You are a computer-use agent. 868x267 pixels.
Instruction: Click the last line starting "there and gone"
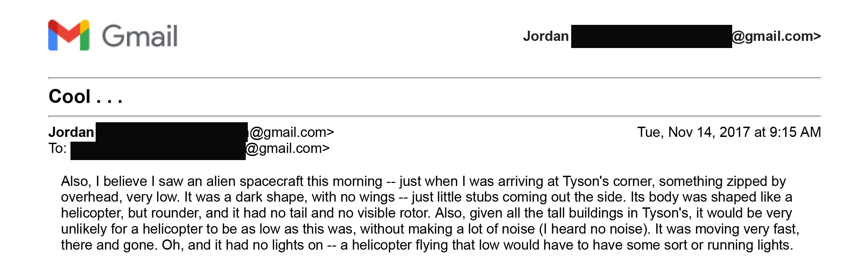tap(427, 245)
